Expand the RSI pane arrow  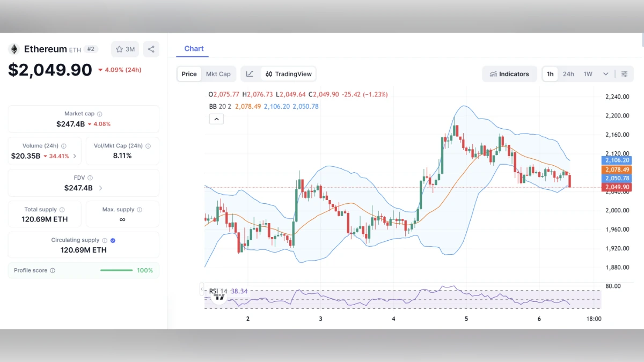pyautogui.click(x=202, y=289)
